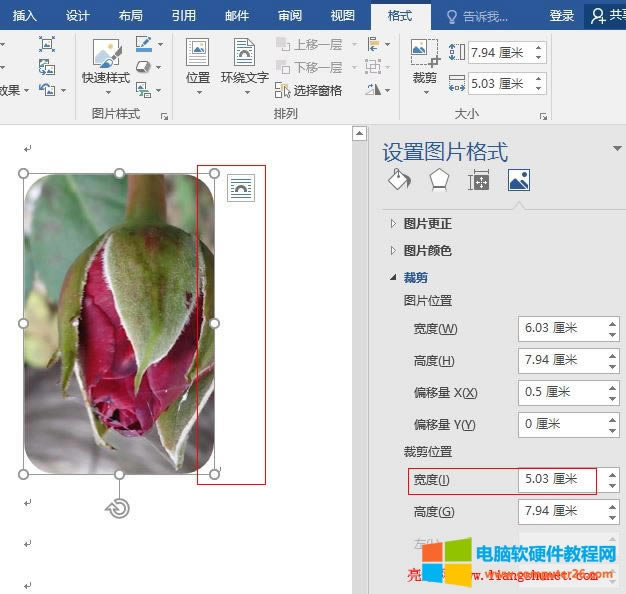Increase picture position 高度 with up arrow
The width and height of the screenshot is (626, 594).
611,355
